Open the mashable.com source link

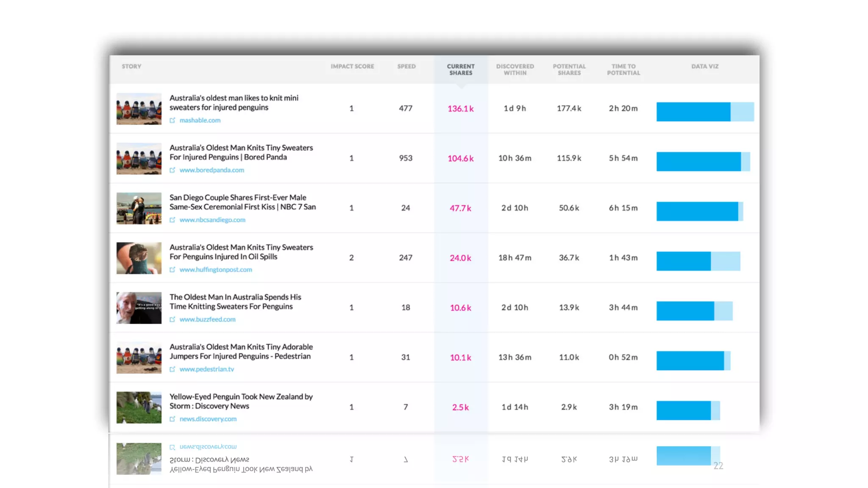(200, 120)
